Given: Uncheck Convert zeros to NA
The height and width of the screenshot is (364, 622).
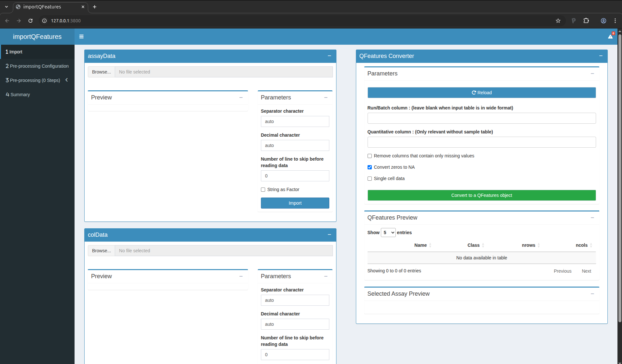Looking at the screenshot, I should [370, 167].
